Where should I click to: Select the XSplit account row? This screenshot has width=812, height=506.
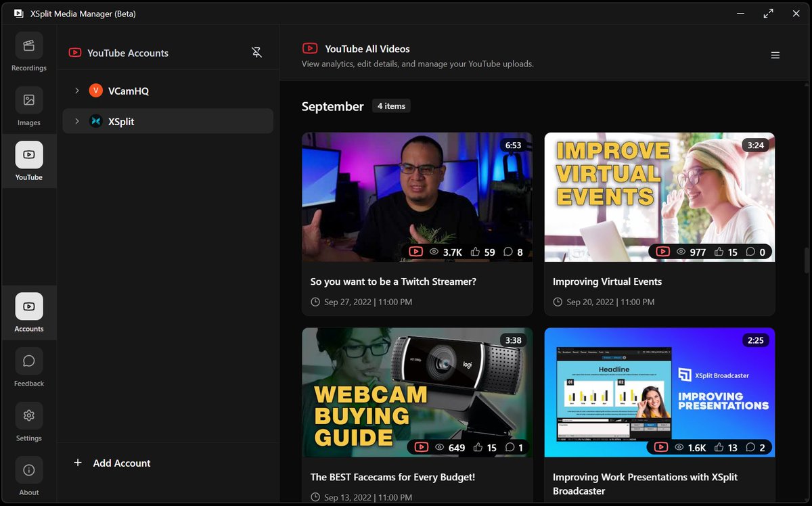[x=168, y=121]
